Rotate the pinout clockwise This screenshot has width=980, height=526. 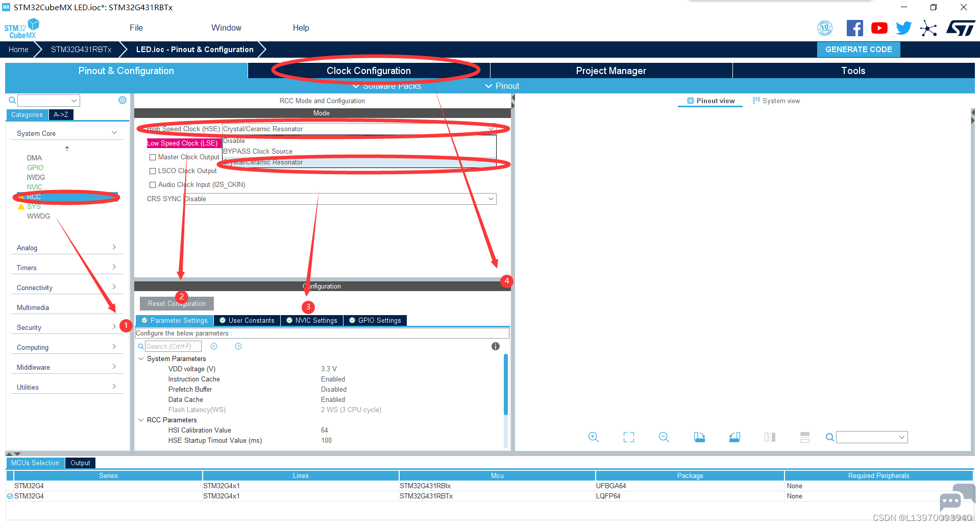click(699, 437)
